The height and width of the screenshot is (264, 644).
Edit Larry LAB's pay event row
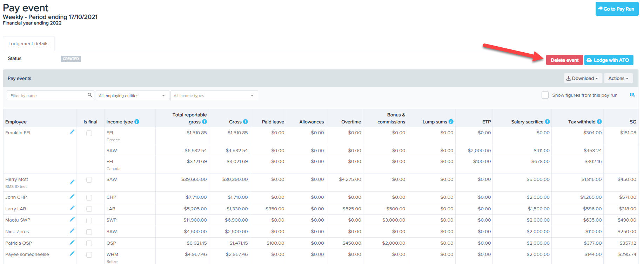click(x=72, y=208)
